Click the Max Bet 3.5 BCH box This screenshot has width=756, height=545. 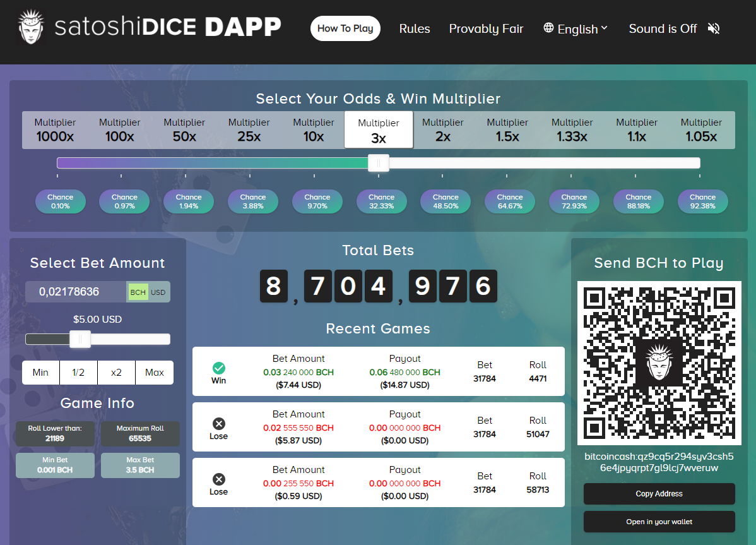pyautogui.click(x=140, y=465)
